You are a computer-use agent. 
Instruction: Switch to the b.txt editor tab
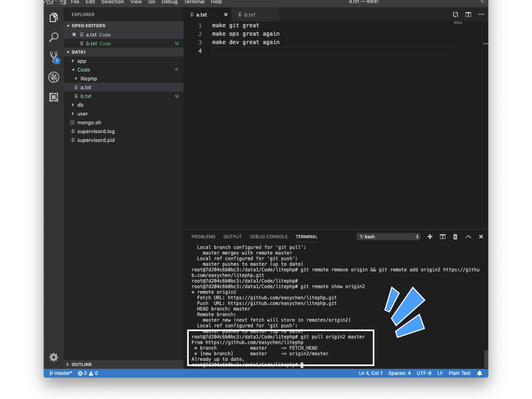click(x=249, y=15)
